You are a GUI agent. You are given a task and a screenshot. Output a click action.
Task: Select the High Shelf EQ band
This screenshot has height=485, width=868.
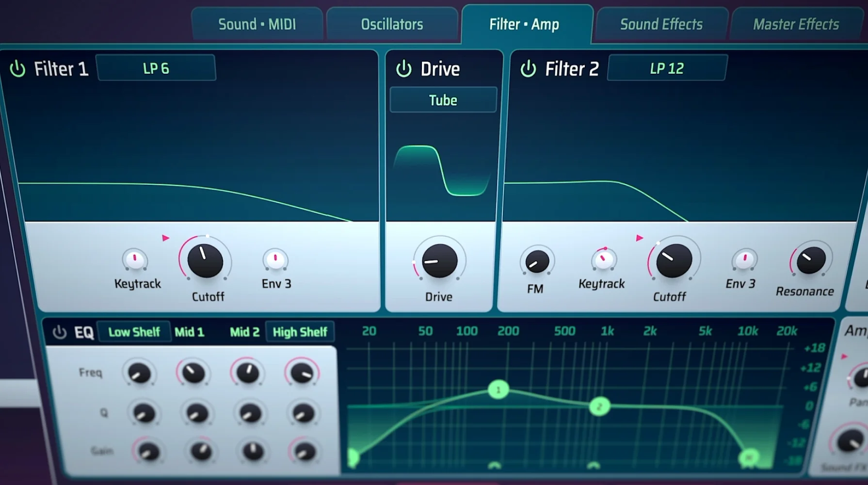click(x=300, y=331)
